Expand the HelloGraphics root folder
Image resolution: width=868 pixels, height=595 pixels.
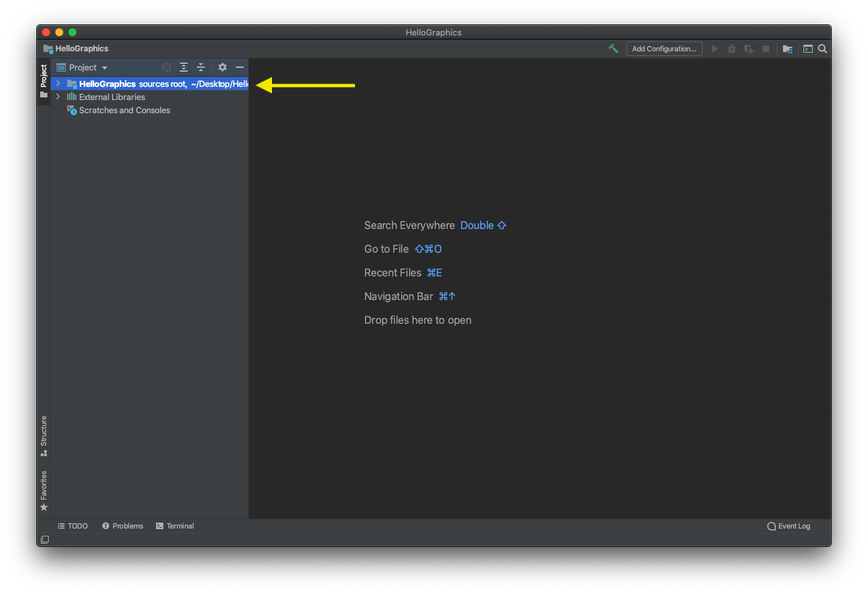[x=58, y=84]
